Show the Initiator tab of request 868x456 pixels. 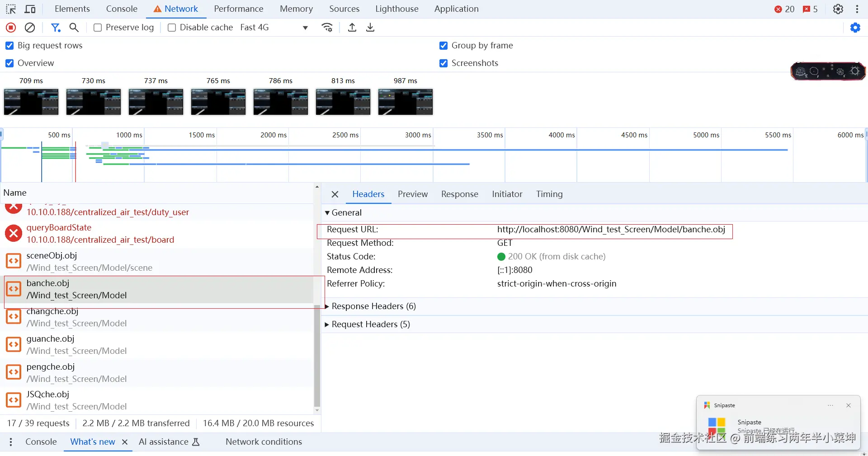(507, 194)
